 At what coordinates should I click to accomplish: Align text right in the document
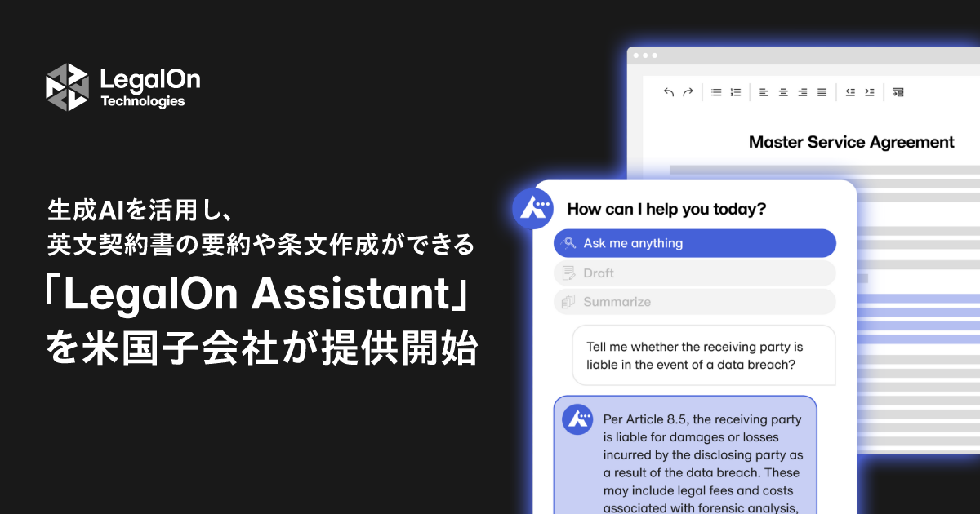point(803,92)
